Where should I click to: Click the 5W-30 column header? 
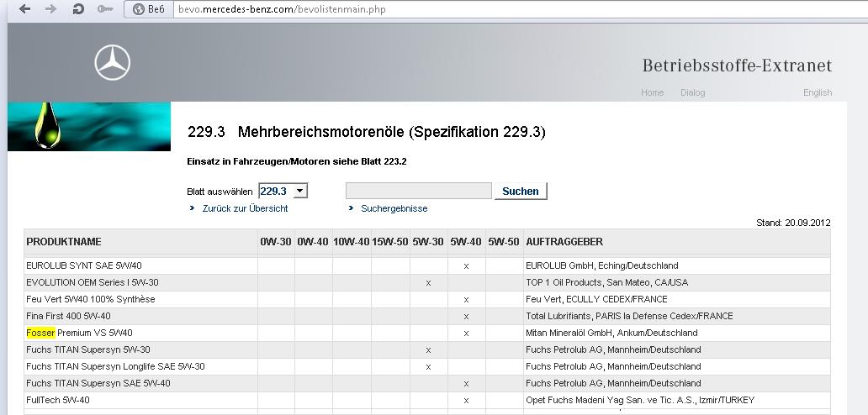click(x=428, y=241)
